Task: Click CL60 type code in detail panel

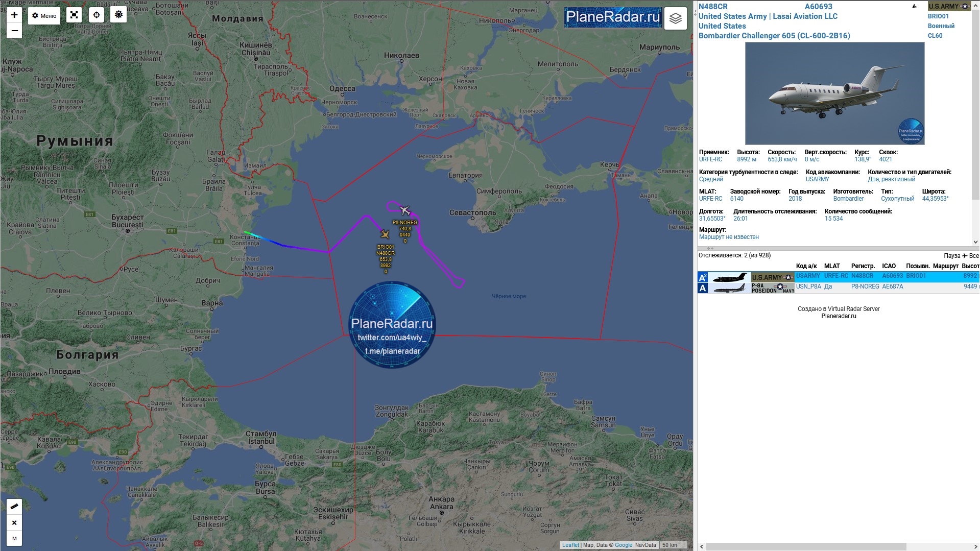Action: tap(935, 36)
